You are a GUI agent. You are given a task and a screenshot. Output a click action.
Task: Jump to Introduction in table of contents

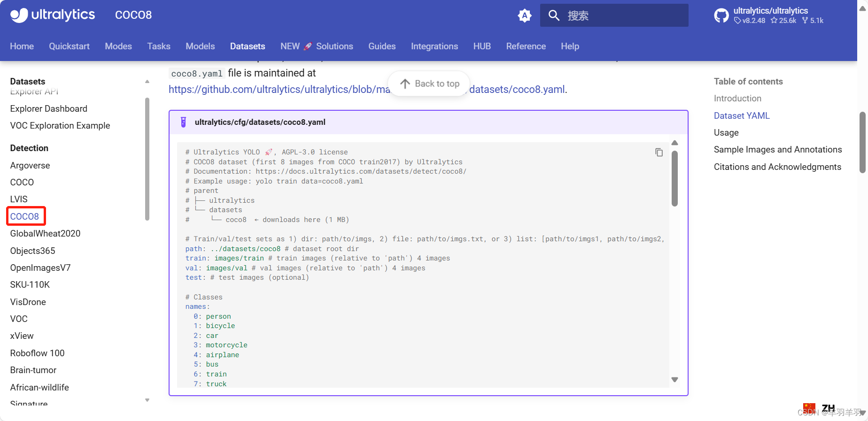tap(737, 99)
